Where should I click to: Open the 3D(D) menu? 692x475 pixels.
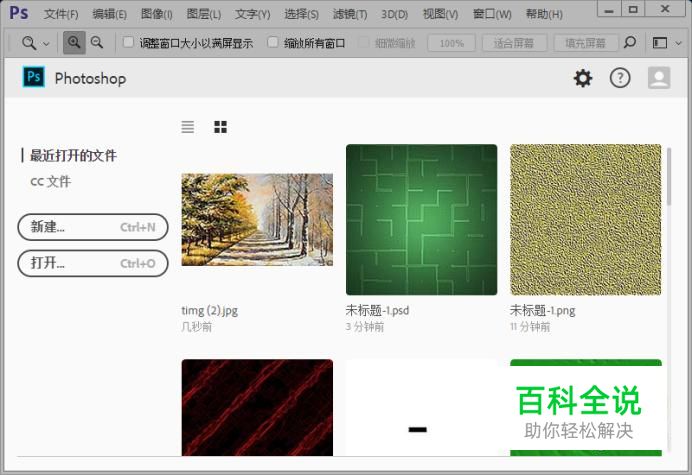coord(395,14)
